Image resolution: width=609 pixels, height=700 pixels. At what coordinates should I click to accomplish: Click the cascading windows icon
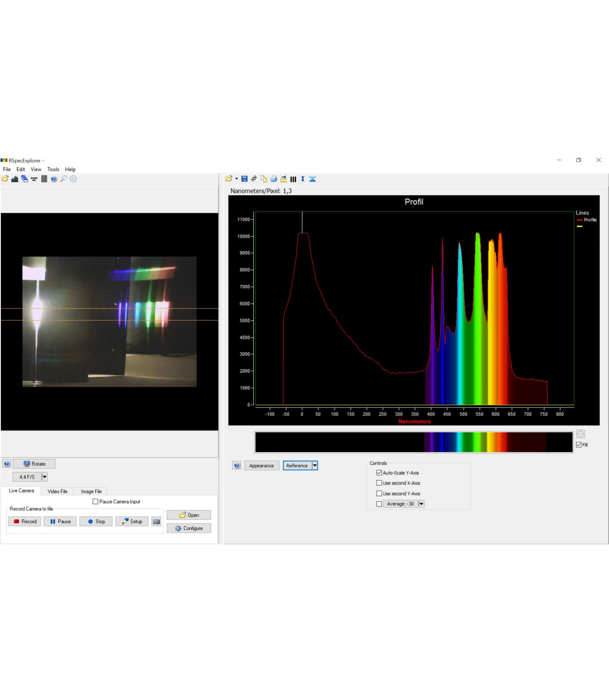coord(25,179)
